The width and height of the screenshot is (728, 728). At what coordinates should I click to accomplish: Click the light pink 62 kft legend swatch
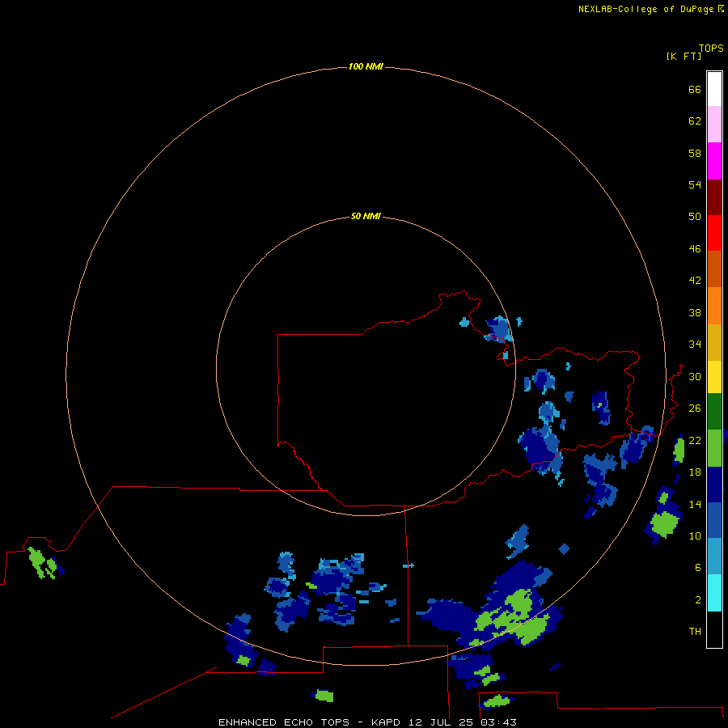click(x=714, y=125)
